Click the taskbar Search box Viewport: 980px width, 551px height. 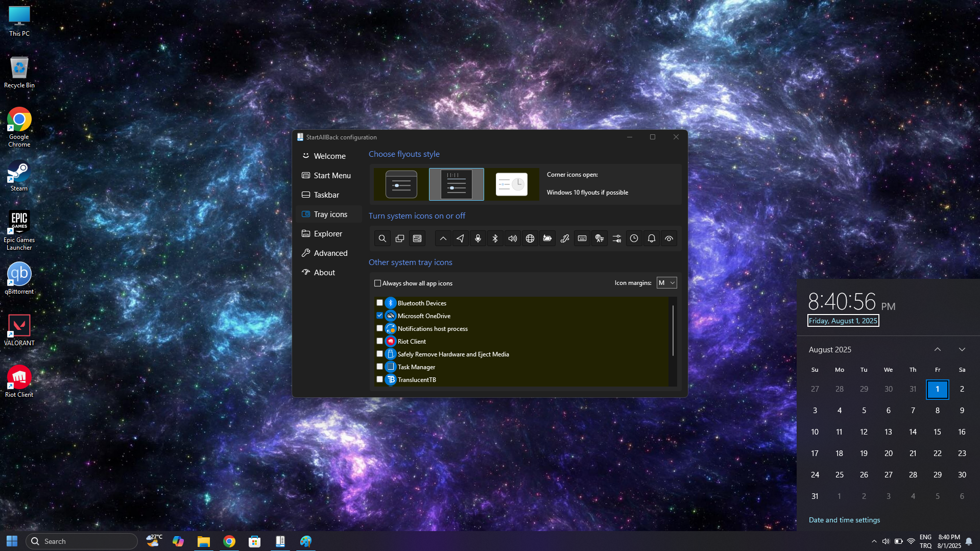82,541
